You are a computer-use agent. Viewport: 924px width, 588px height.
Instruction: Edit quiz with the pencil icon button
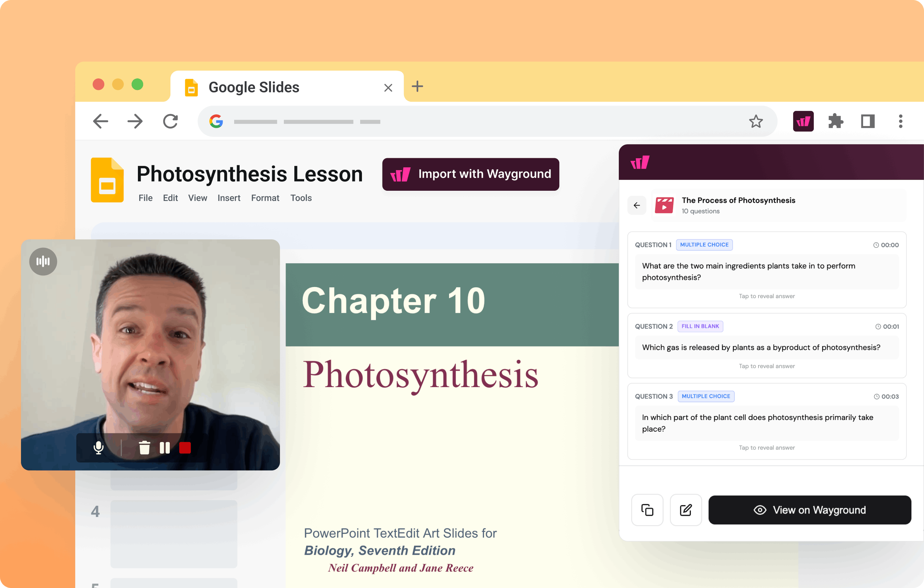(686, 510)
